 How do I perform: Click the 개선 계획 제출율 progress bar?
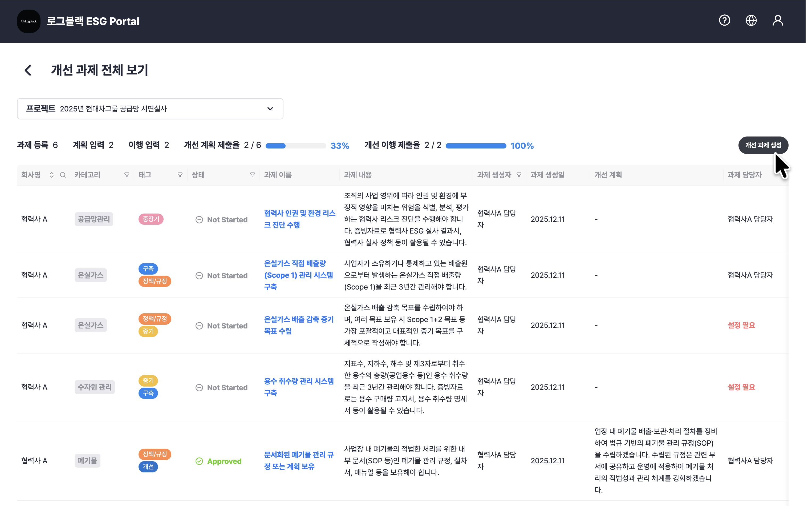(296, 146)
